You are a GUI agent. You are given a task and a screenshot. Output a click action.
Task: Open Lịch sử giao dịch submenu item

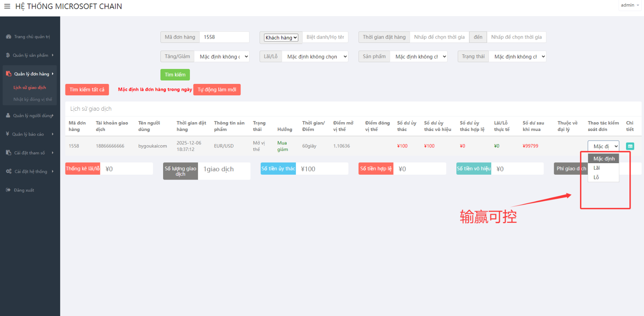pos(30,88)
